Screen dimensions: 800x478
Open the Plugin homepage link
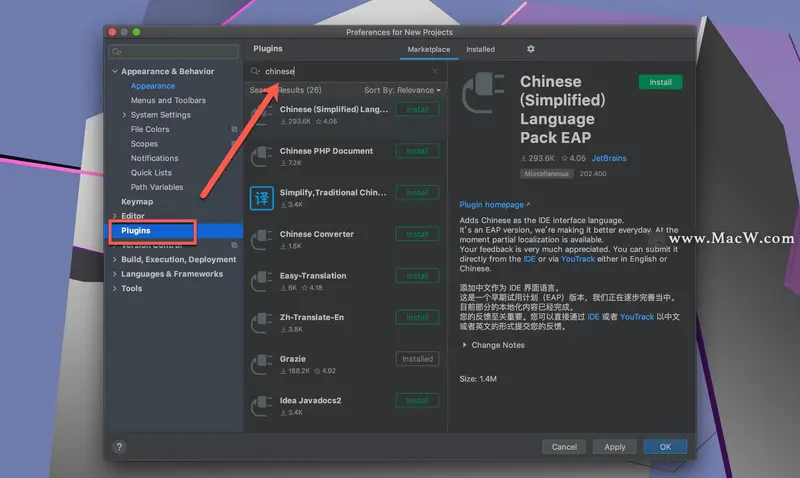point(494,205)
